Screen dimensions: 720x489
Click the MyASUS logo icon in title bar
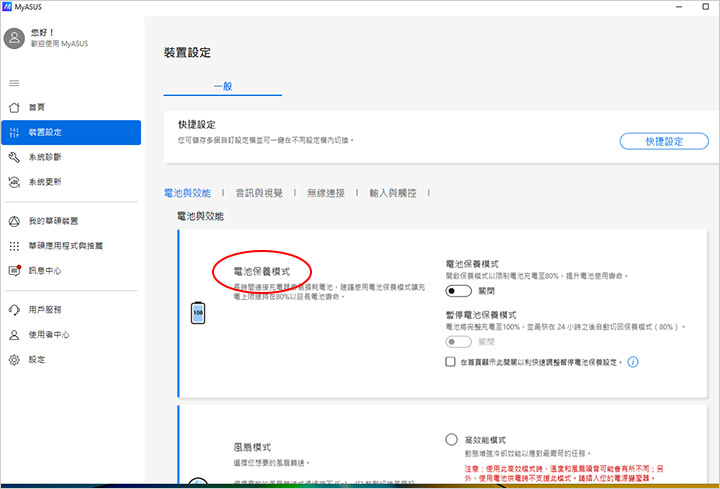(x=7, y=6)
